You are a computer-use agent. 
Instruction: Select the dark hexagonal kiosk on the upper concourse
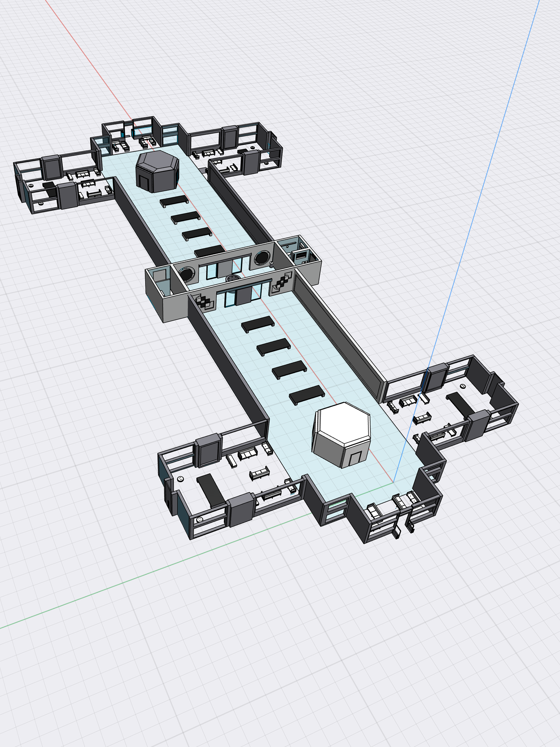click(x=157, y=172)
